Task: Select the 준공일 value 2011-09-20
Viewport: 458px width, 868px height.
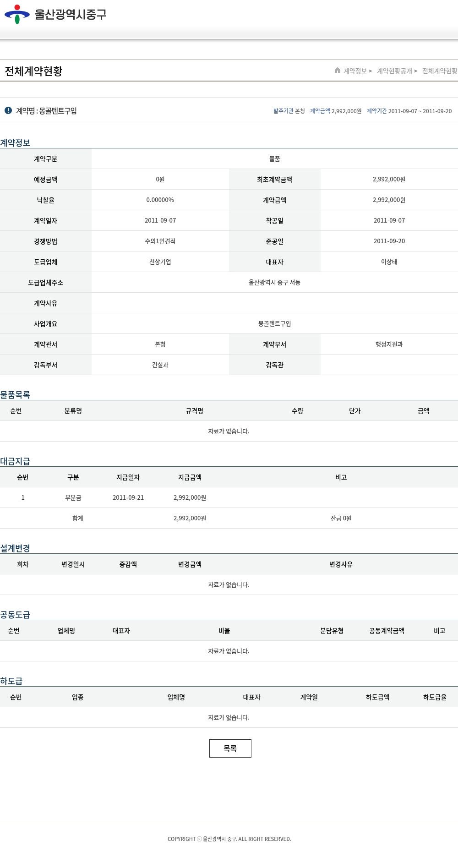Action: 389,241
